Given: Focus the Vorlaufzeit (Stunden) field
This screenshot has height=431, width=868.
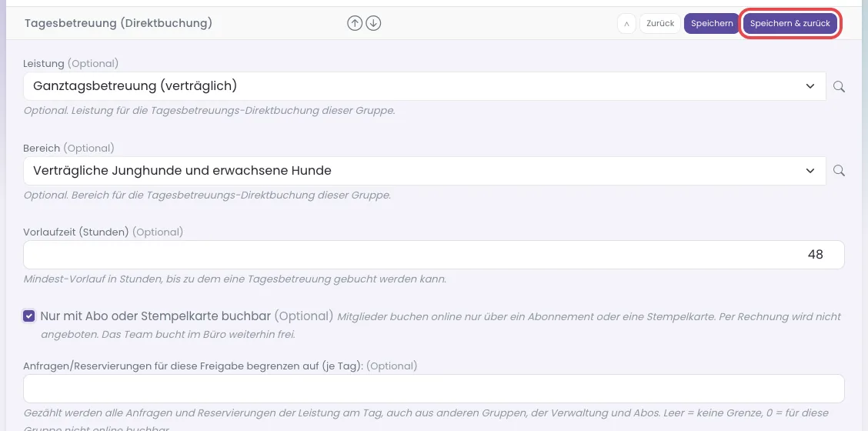Looking at the screenshot, I should (x=433, y=255).
